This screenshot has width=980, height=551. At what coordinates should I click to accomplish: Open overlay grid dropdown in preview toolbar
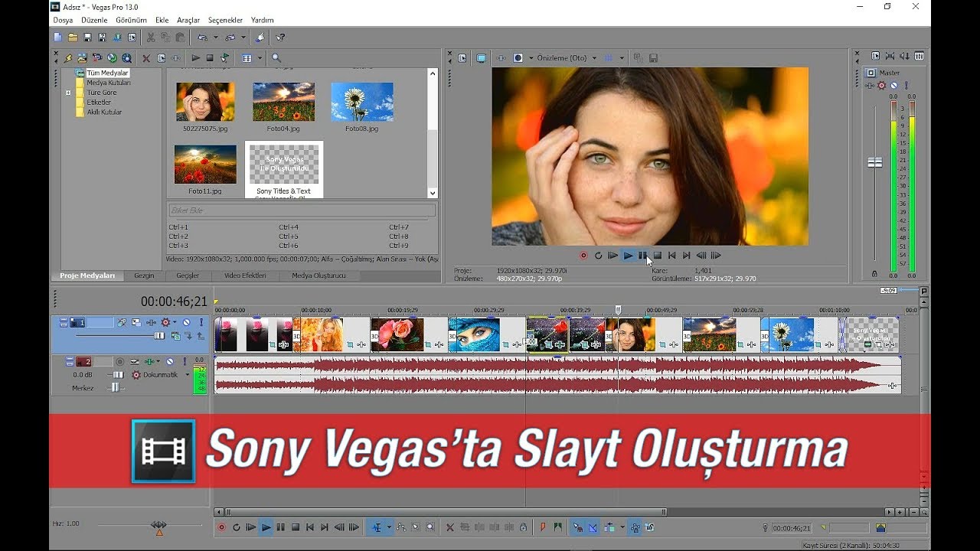tap(622, 58)
